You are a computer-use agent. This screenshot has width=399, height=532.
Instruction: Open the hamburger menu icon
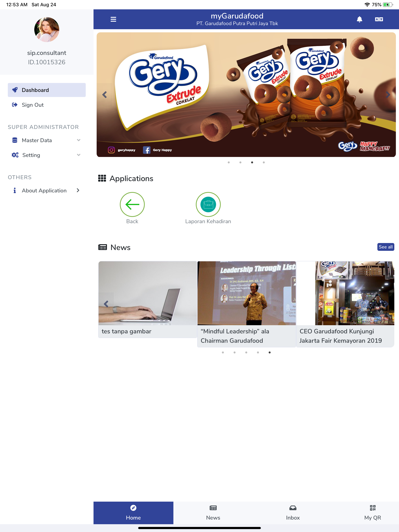pyautogui.click(x=113, y=19)
